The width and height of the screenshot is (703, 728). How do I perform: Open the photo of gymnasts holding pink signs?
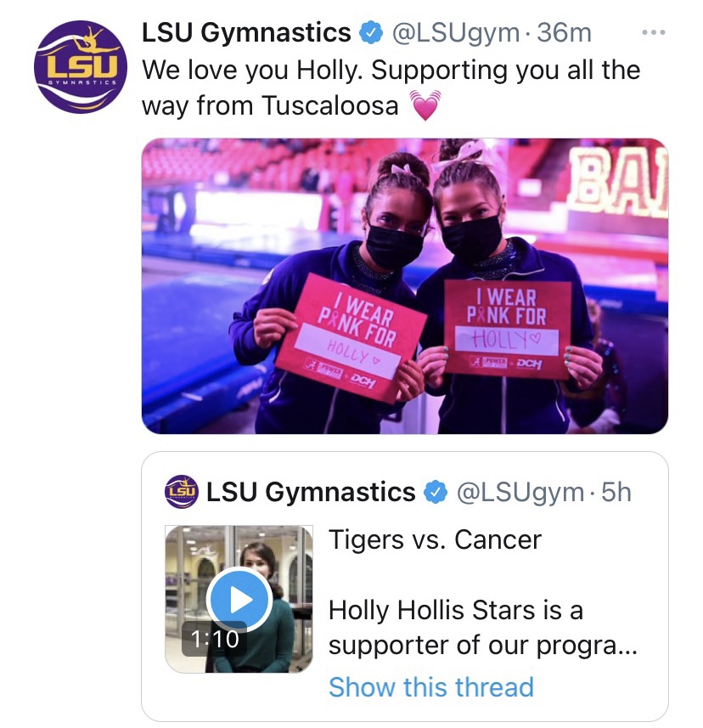click(x=404, y=285)
